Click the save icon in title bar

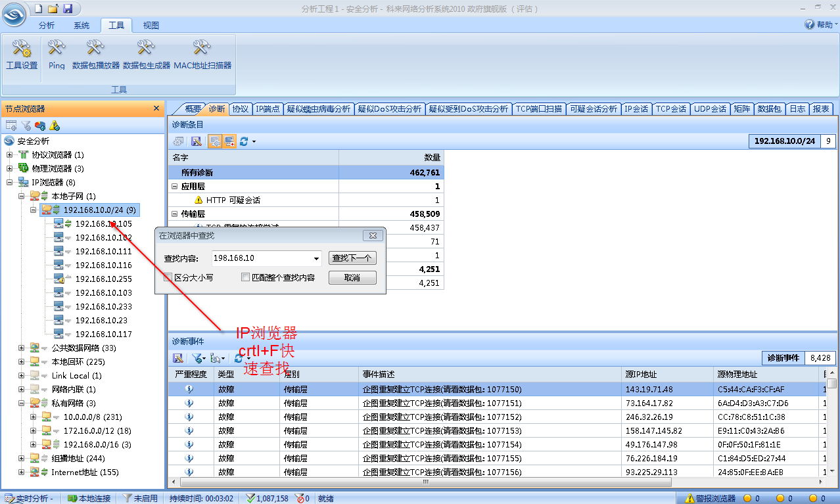click(67, 9)
